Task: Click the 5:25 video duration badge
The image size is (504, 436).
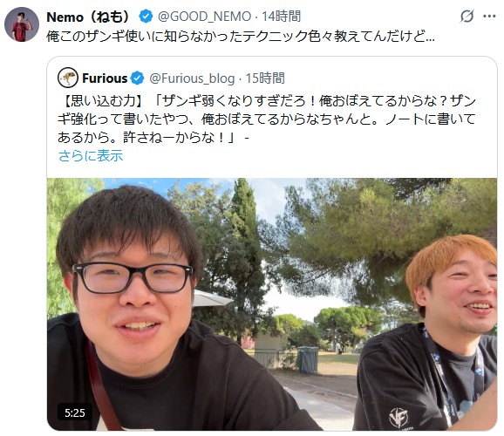Action: [x=75, y=412]
